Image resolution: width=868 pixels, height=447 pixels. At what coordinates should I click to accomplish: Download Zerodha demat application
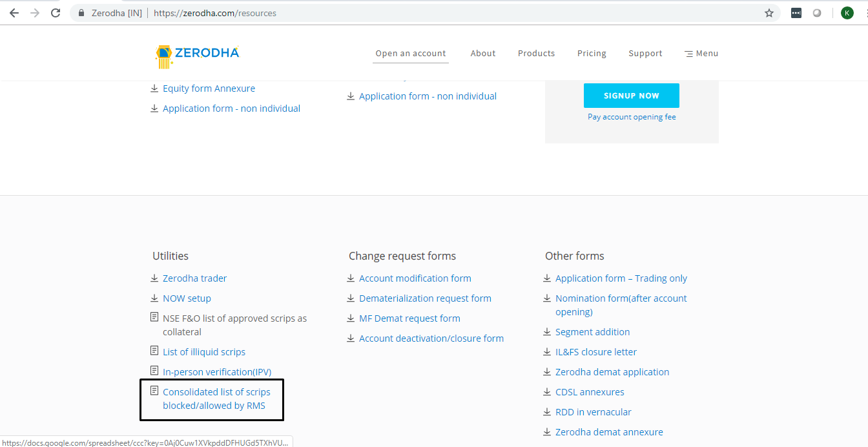612,372
